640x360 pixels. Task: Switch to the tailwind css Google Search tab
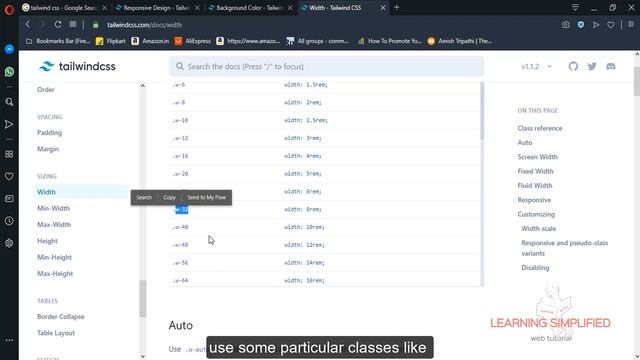(x=64, y=8)
